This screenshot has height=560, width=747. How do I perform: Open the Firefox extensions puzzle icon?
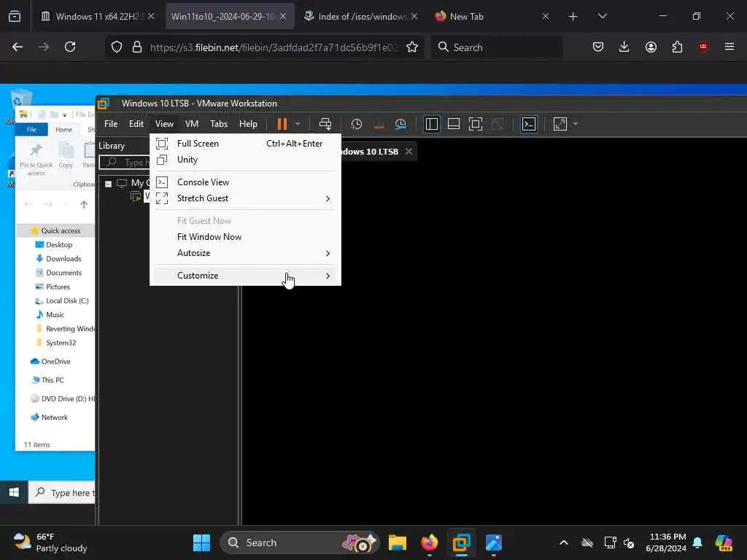coord(677,47)
